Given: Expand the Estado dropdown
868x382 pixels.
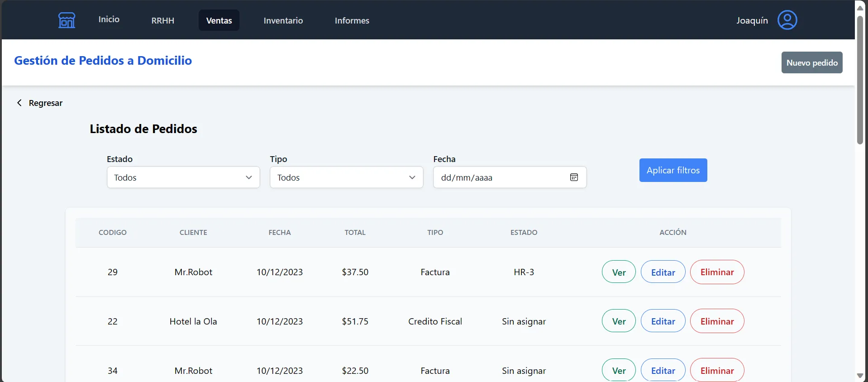Looking at the screenshot, I should [183, 177].
